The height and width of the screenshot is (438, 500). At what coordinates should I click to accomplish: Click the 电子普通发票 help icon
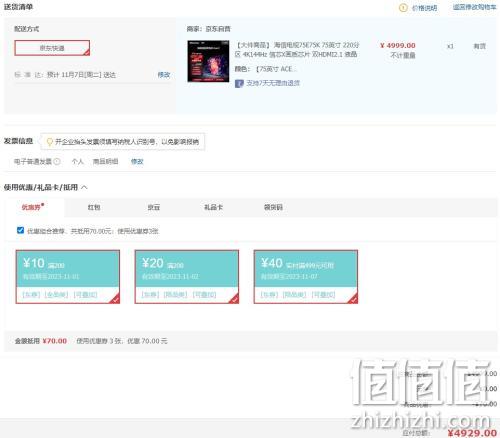(x=57, y=162)
